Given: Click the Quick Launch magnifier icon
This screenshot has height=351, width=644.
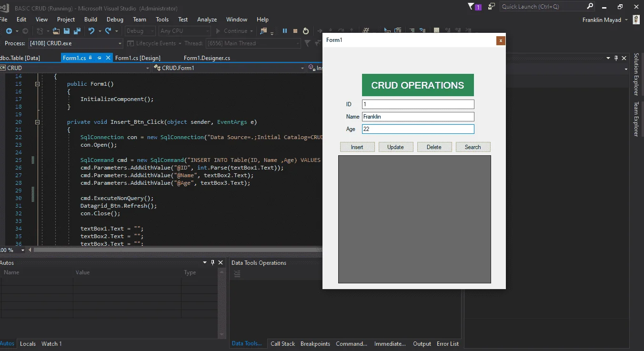Looking at the screenshot, I should [590, 7].
